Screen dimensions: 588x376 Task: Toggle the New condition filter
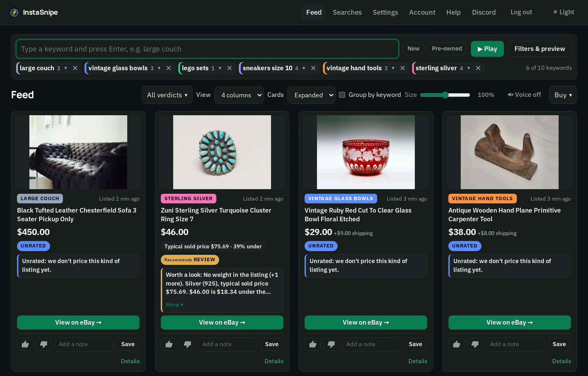pos(413,49)
